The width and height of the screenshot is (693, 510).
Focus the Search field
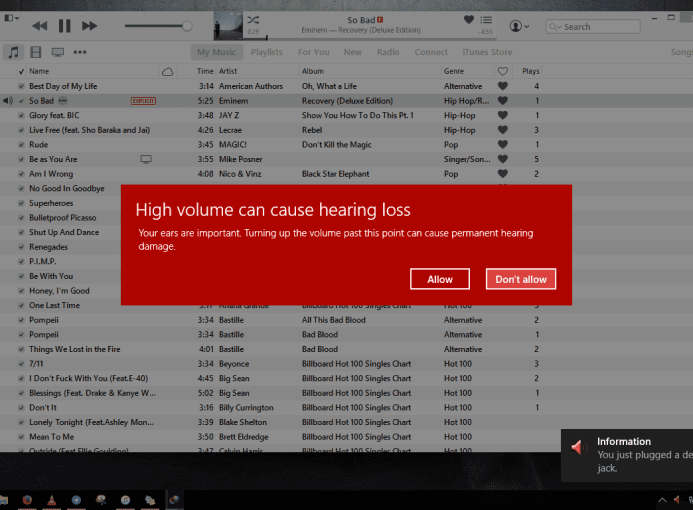(x=593, y=27)
